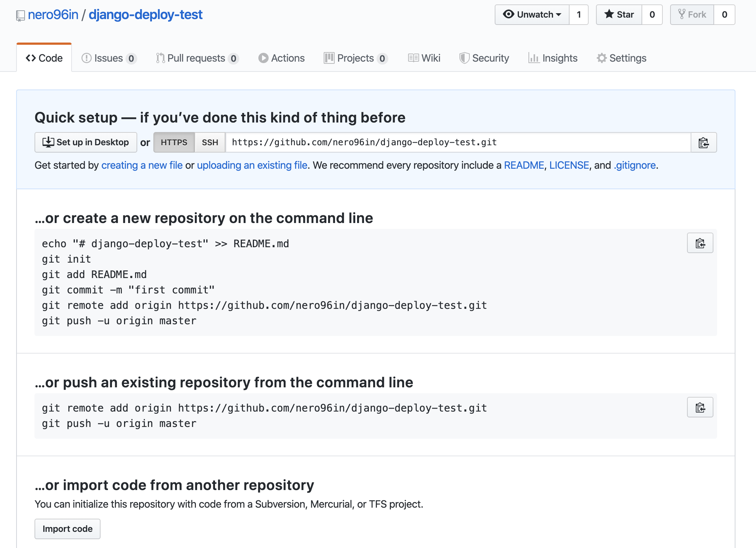Switch clone URL protocol to SSH
Screen dimensions: 756x548
pyautogui.click(x=210, y=142)
